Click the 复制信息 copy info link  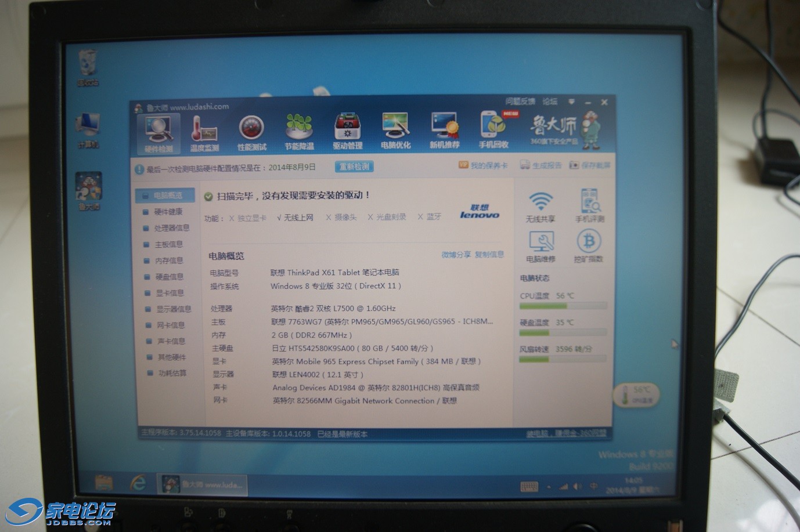[x=489, y=254]
